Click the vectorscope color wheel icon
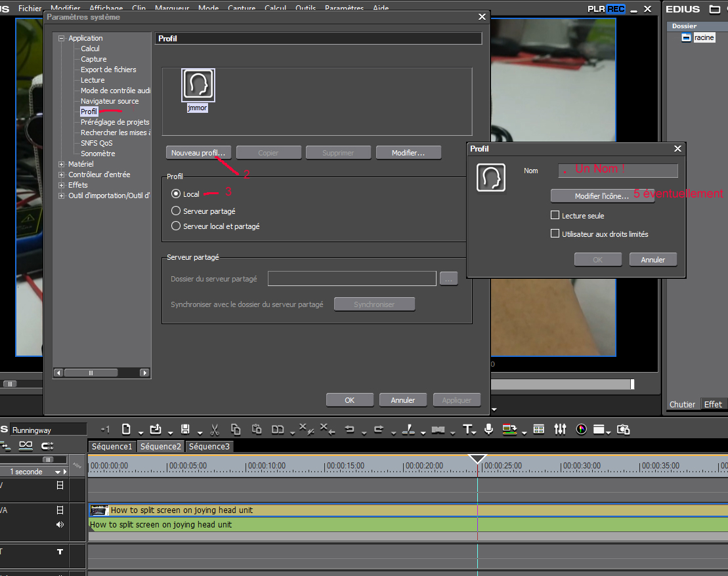 (581, 429)
